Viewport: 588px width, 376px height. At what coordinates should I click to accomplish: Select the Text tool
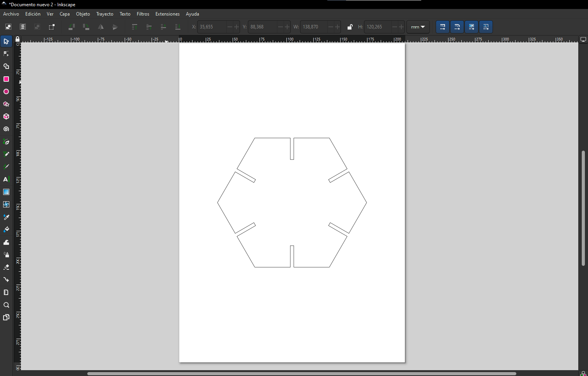click(6, 179)
